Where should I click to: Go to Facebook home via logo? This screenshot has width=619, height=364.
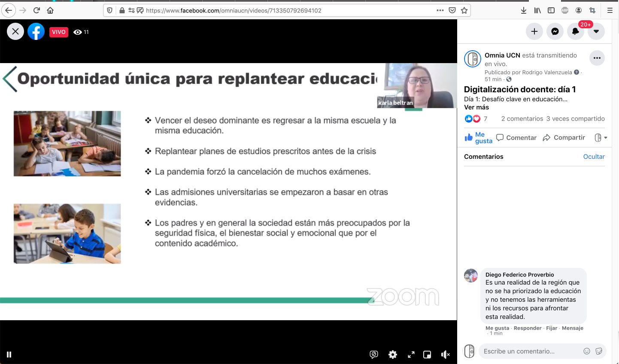pyautogui.click(x=36, y=31)
